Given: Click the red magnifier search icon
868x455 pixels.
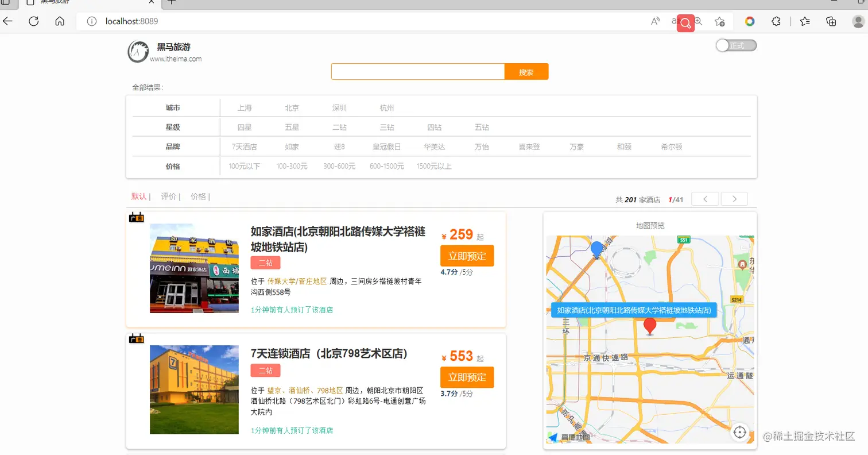Looking at the screenshot, I should coord(685,24).
